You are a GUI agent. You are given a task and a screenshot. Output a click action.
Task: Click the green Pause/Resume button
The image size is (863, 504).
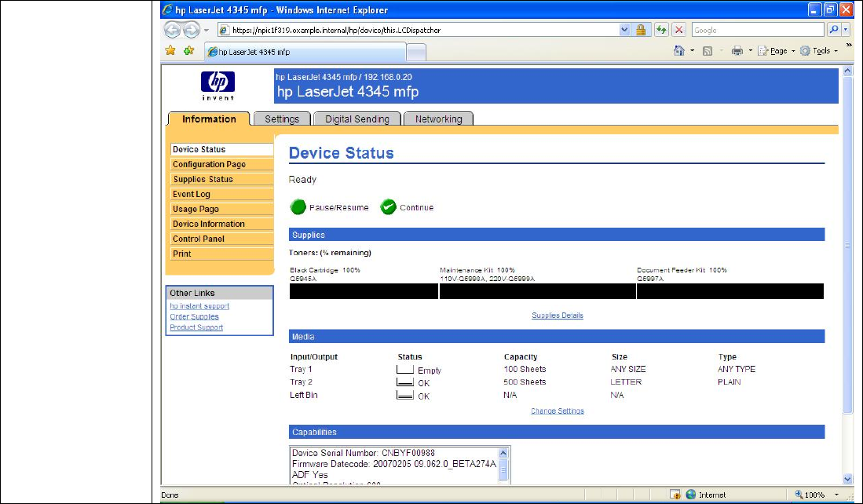coord(298,207)
